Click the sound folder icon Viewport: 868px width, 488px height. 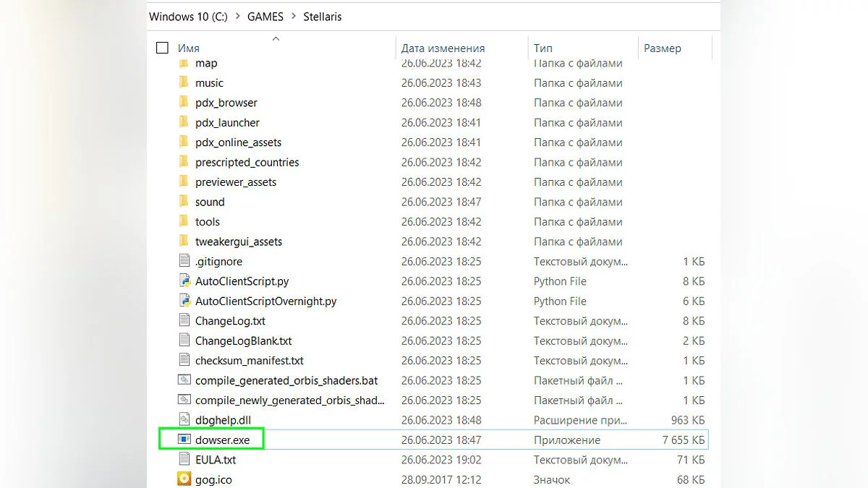click(x=184, y=202)
